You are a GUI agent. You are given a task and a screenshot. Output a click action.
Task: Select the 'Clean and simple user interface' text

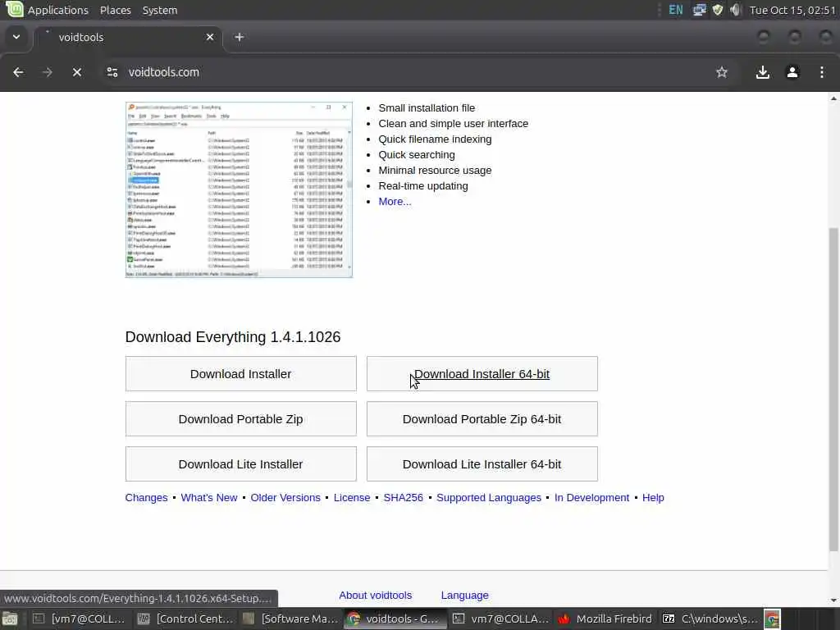[453, 124]
